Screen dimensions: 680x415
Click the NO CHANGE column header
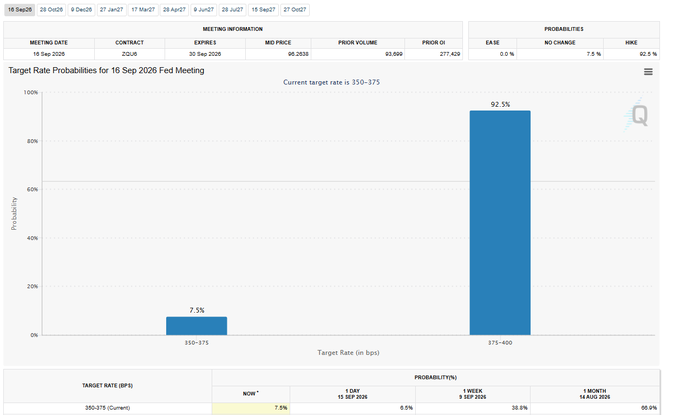coord(560,42)
